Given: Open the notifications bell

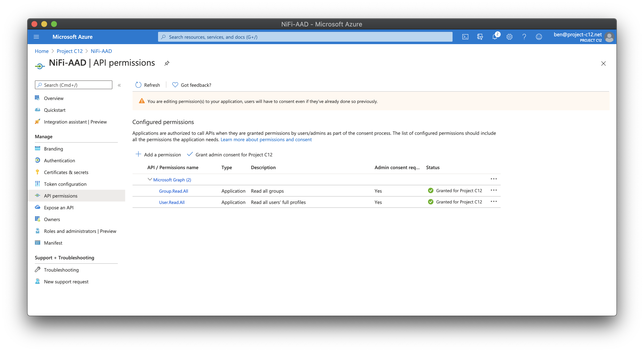Looking at the screenshot, I should (495, 37).
